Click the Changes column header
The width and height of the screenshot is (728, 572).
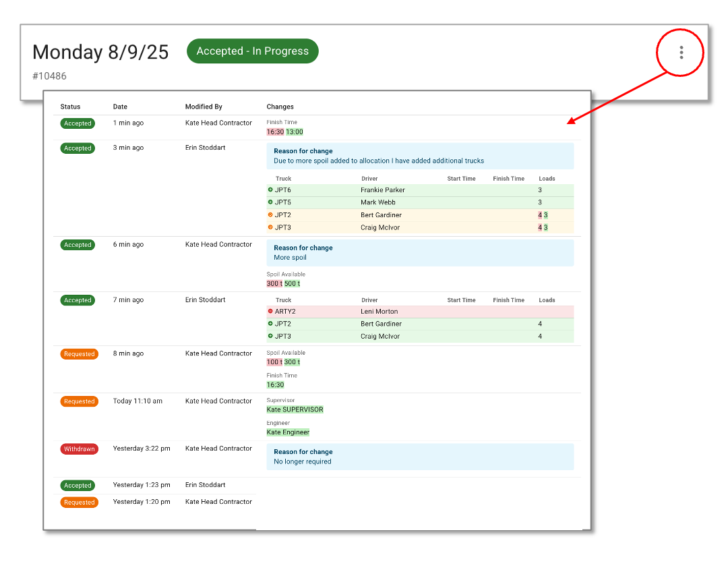point(280,107)
